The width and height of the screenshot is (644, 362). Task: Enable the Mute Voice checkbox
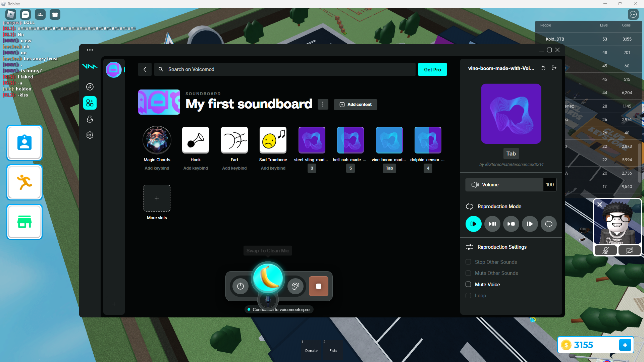(468, 285)
